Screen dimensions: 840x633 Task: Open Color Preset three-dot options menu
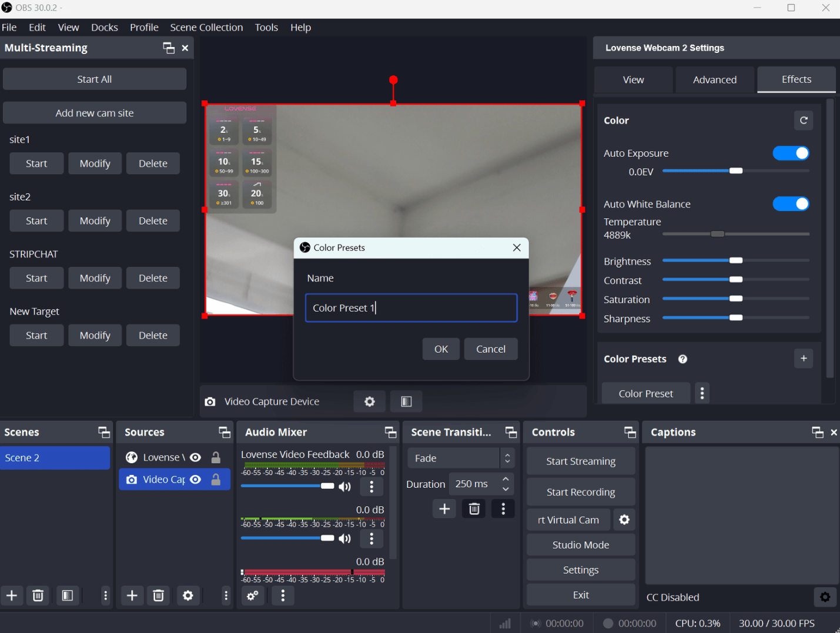pyautogui.click(x=702, y=393)
